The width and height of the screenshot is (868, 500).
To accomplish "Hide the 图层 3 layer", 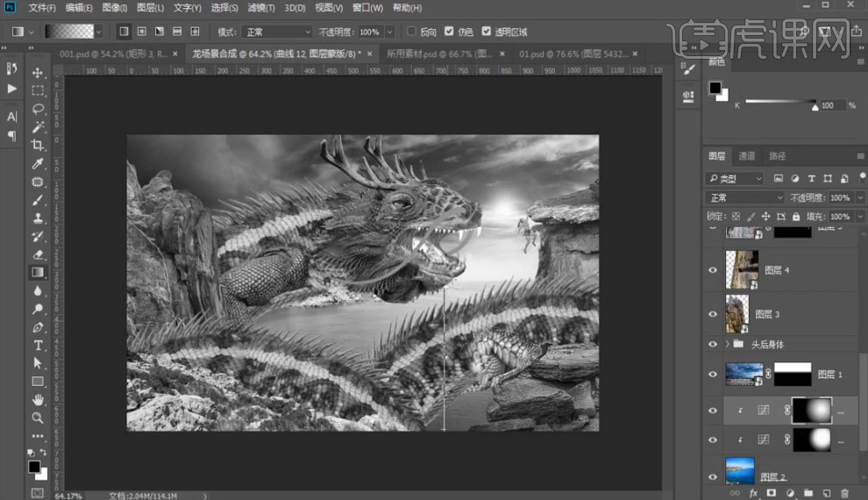I will click(713, 314).
